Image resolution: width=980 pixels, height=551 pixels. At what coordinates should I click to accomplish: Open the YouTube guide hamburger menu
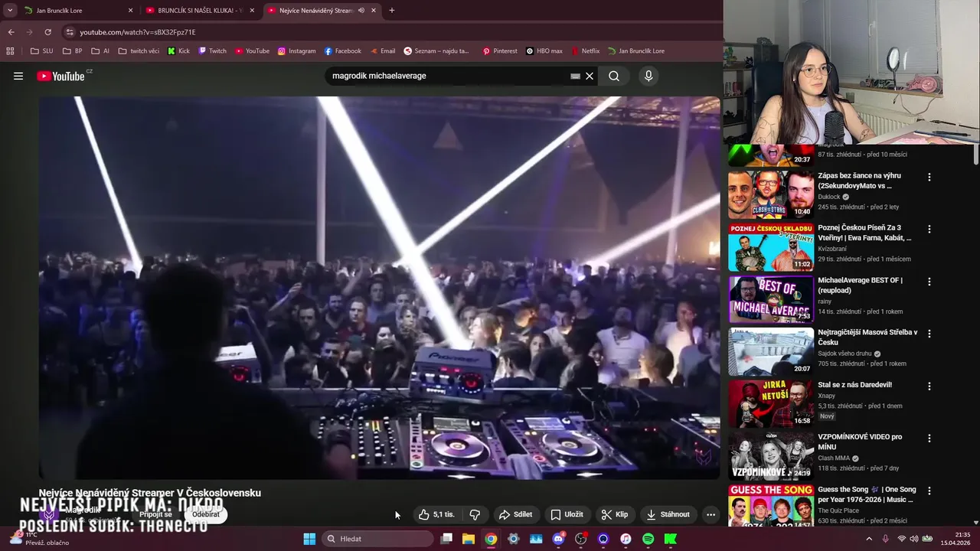[x=18, y=76]
